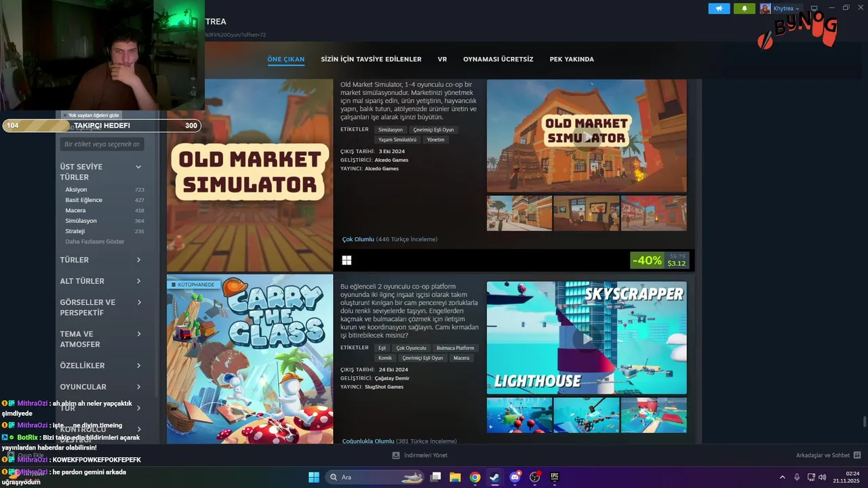
Task: Open the Old Market Simulator capsule image
Action: pos(250,176)
